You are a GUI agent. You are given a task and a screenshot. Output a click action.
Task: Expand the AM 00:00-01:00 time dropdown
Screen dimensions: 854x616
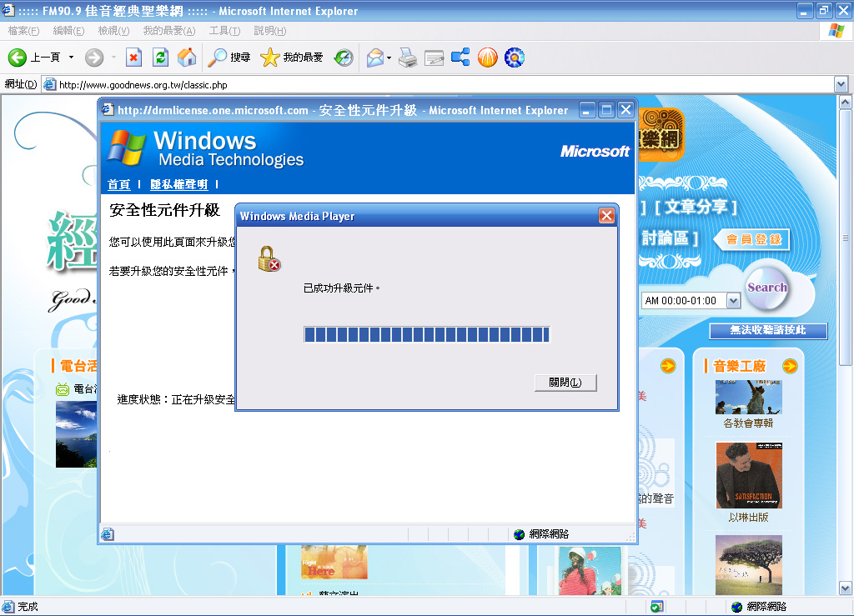734,300
